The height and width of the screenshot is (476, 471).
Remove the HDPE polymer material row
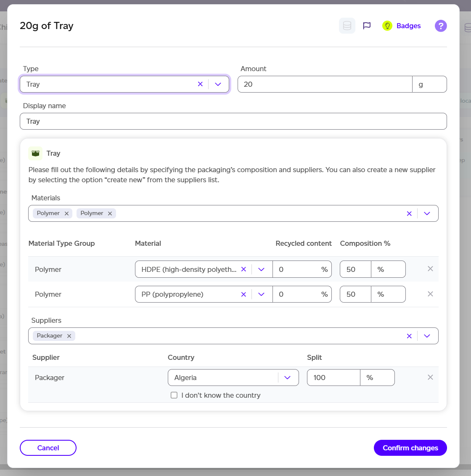pyautogui.click(x=430, y=269)
